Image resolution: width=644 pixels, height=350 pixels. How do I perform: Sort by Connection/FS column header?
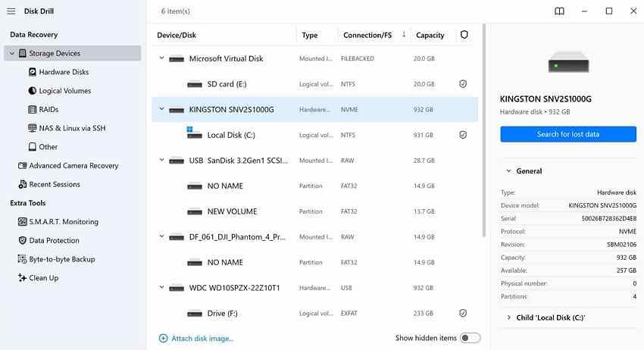coord(367,36)
